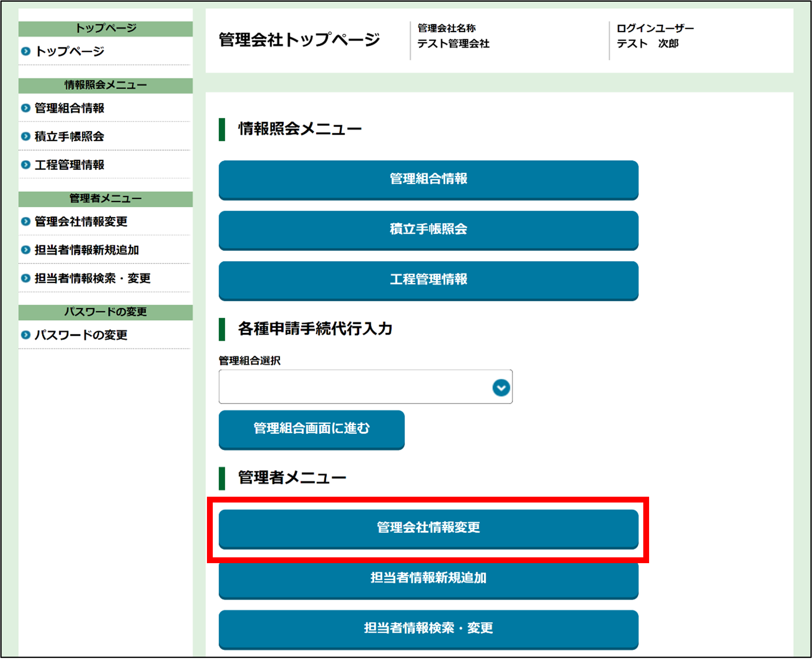This screenshot has width=812, height=662.
Task: Click company name テスト管理会社
Action: coord(453,44)
